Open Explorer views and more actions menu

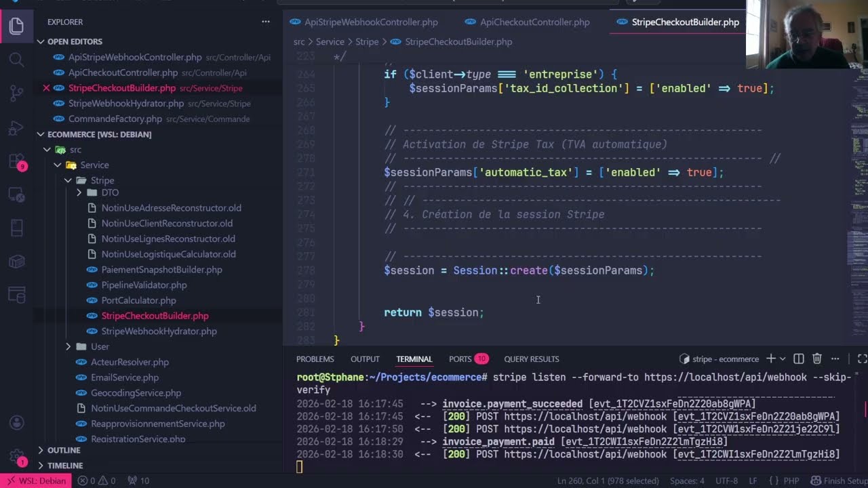[x=266, y=22]
